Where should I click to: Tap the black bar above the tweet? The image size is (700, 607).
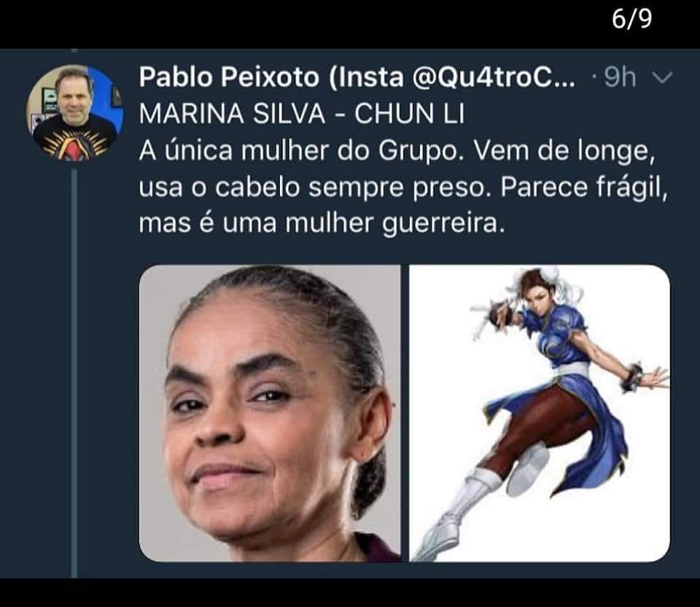click(x=350, y=24)
